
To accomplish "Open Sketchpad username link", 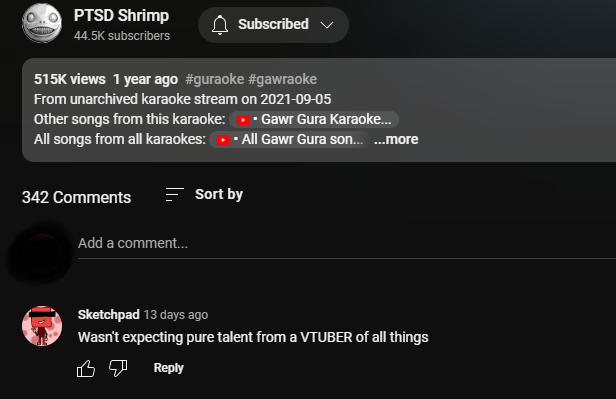I will [x=108, y=315].
